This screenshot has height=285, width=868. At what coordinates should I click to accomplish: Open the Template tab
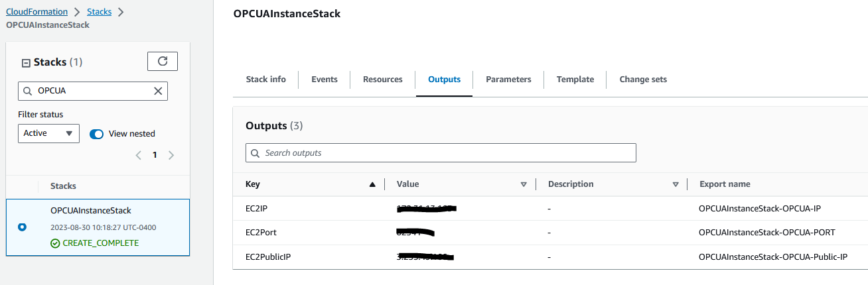coord(575,80)
